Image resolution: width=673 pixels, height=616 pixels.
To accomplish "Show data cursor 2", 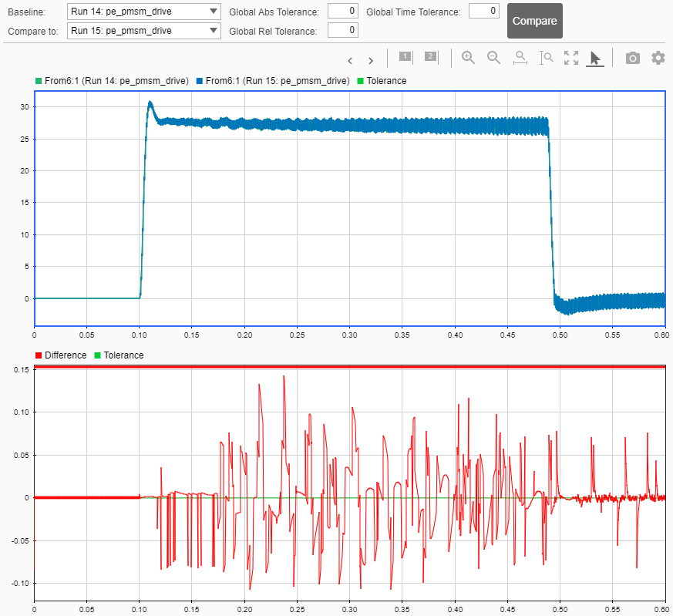I will click(x=432, y=57).
